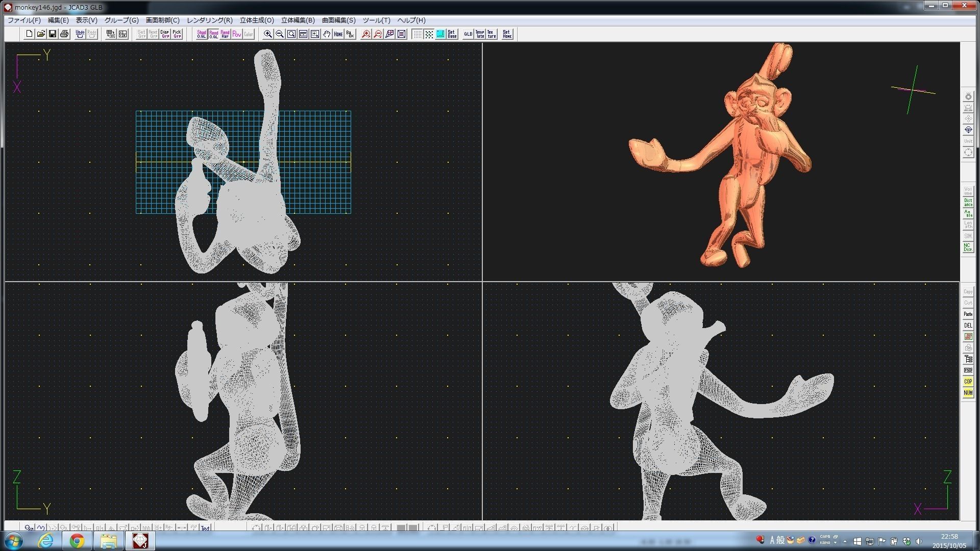Open the 曲面編集(S) menu
This screenshot has width=980, height=551.
click(339, 20)
